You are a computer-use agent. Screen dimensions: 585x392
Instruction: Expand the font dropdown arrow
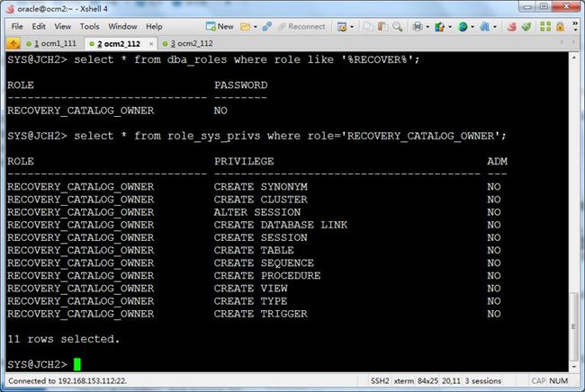[495, 27]
